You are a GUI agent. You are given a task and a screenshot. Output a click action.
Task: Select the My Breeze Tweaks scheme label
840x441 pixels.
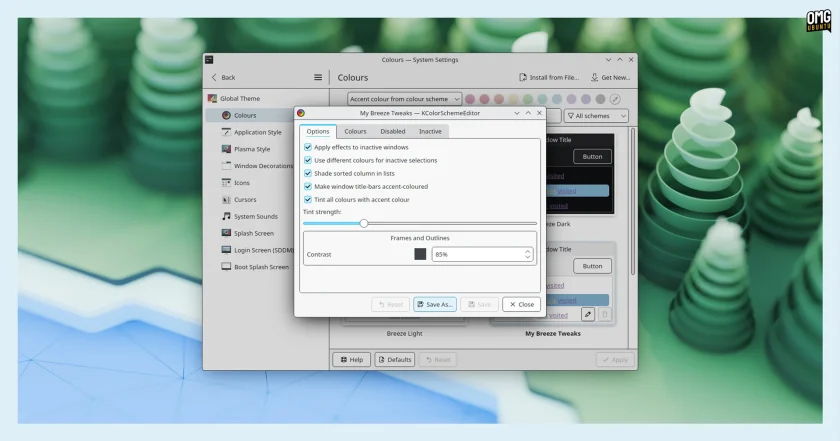pyautogui.click(x=553, y=333)
